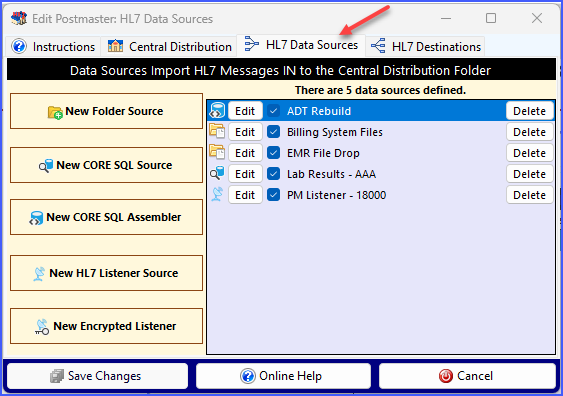Delete the PM Listener - 18000 source

(x=530, y=195)
